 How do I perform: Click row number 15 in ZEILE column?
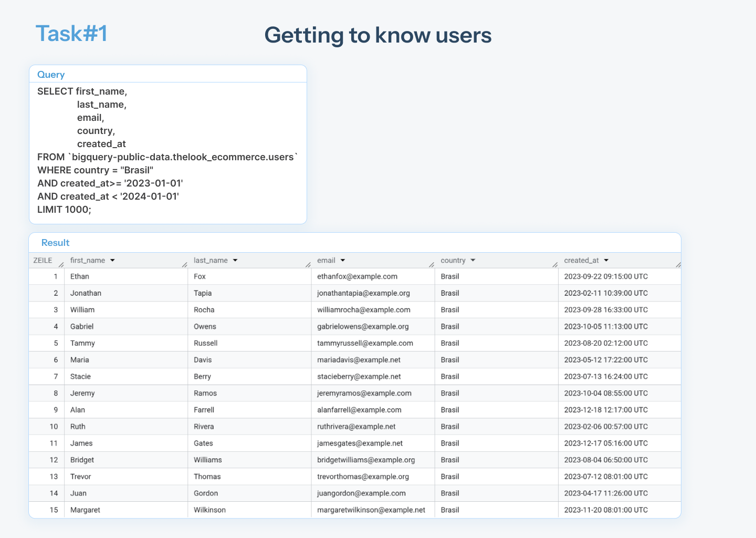point(54,510)
